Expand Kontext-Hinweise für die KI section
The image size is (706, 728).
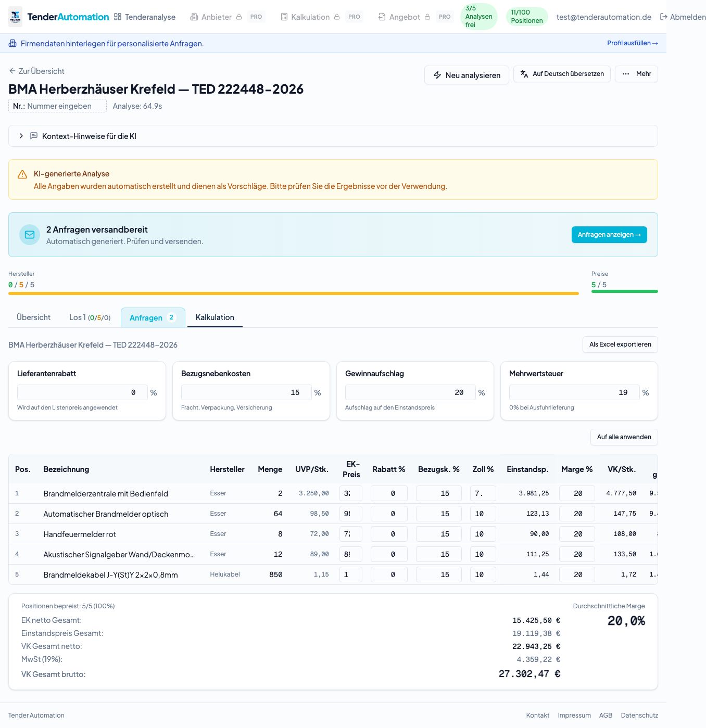(x=21, y=136)
